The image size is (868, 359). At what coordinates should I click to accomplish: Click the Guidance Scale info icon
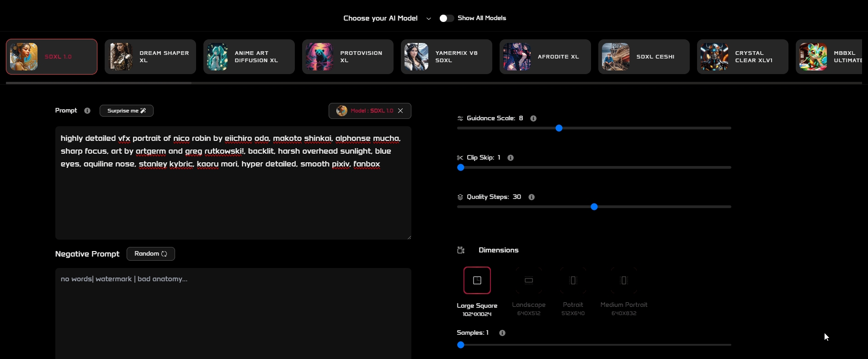(x=533, y=118)
